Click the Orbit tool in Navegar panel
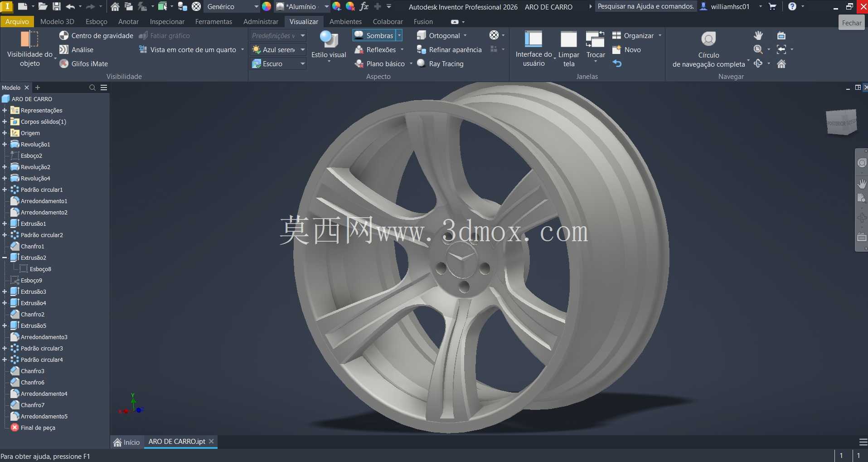Viewport: 868px width, 462px height. click(758, 63)
